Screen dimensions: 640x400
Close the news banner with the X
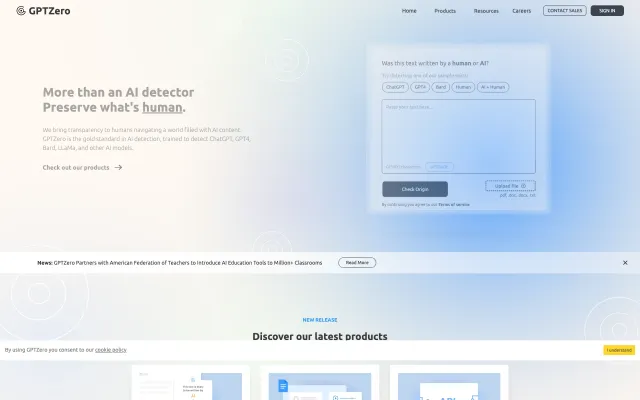pyautogui.click(x=625, y=262)
